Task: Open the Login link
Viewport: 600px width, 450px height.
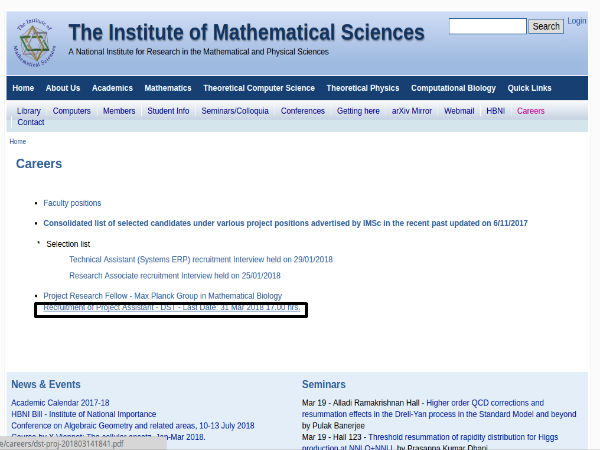Action: click(x=577, y=21)
